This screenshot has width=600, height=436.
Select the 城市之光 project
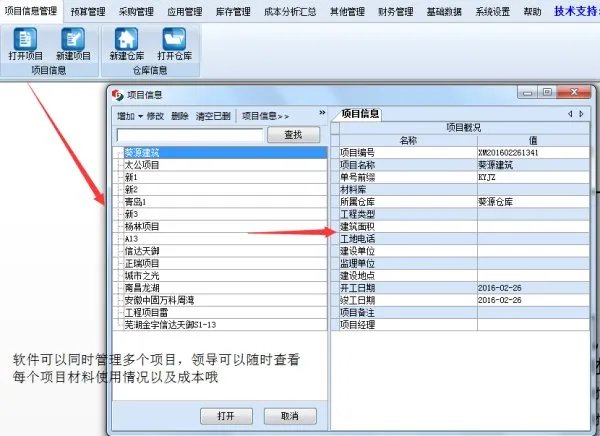(x=225, y=276)
